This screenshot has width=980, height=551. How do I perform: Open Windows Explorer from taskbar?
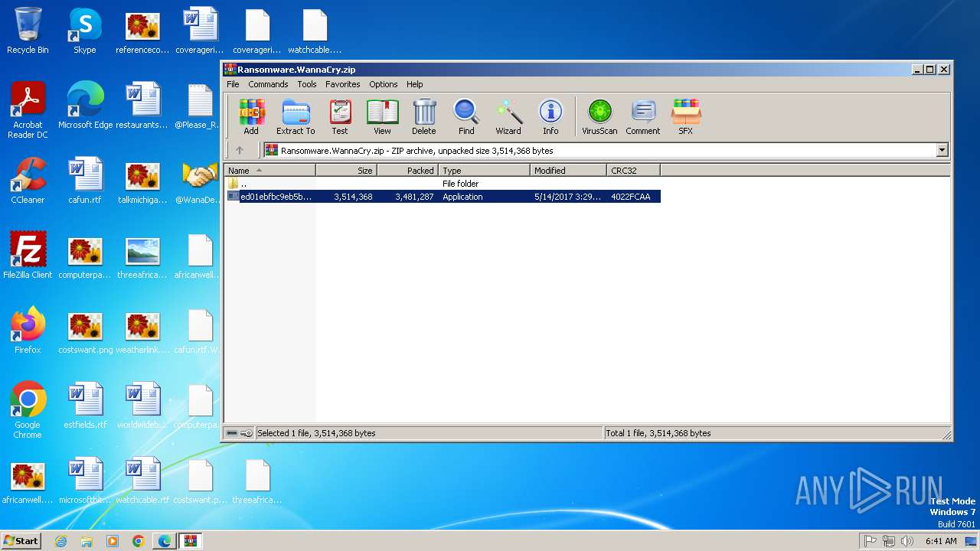pos(87,541)
